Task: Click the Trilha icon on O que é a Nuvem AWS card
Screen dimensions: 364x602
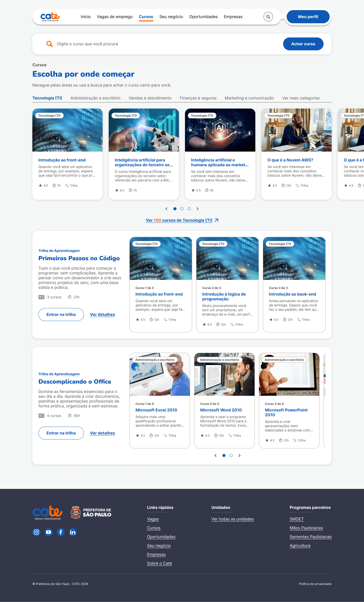Action: 297,185
